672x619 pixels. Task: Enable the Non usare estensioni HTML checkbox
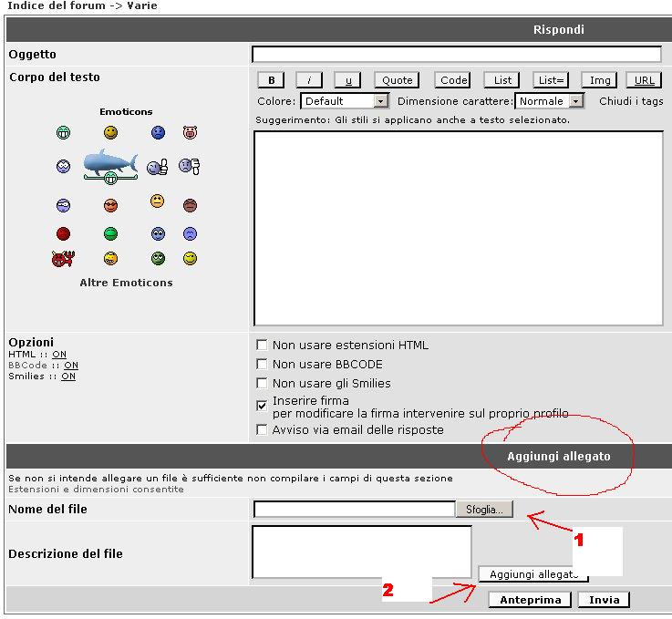(x=263, y=346)
